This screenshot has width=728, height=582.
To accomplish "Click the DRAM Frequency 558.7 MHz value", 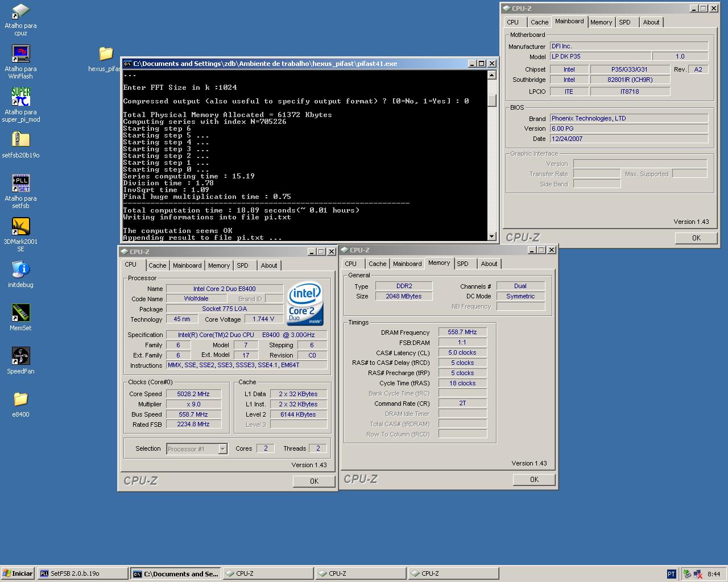I will click(x=462, y=332).
